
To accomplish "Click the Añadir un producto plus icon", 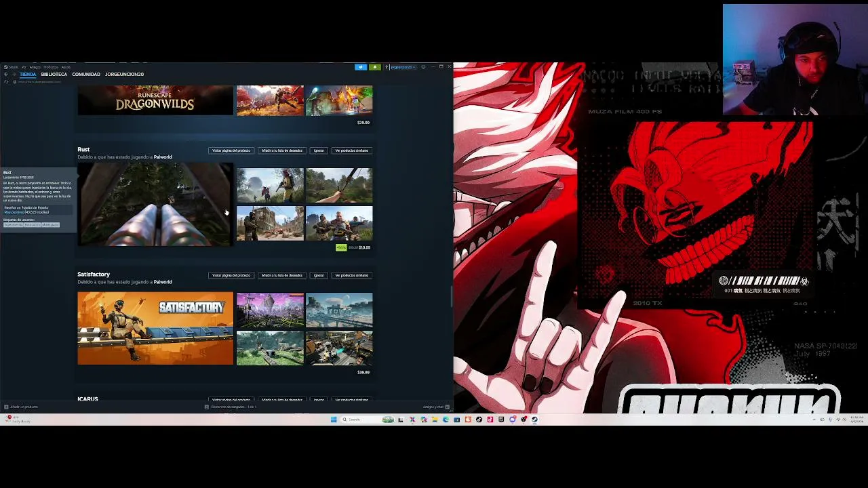I will point(7,407).
